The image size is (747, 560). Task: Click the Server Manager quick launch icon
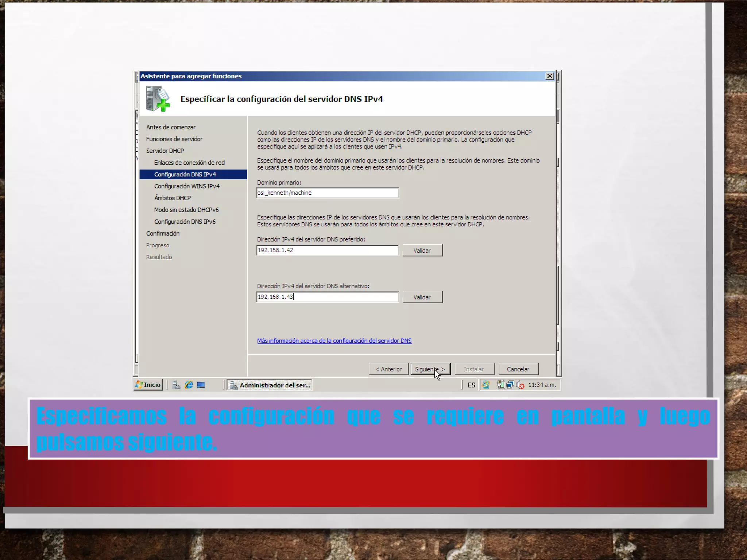coord(177,385)
